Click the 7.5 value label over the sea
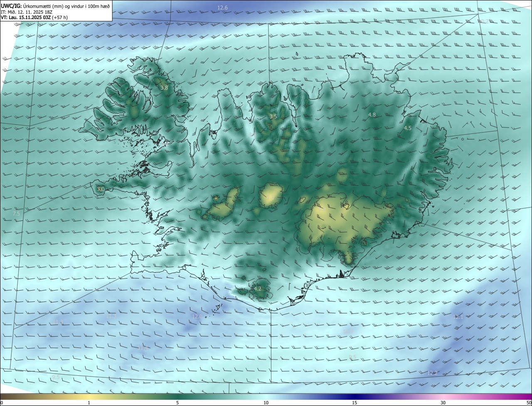The image size is (532, 406). pyautogui.click(x=16, y=213)
